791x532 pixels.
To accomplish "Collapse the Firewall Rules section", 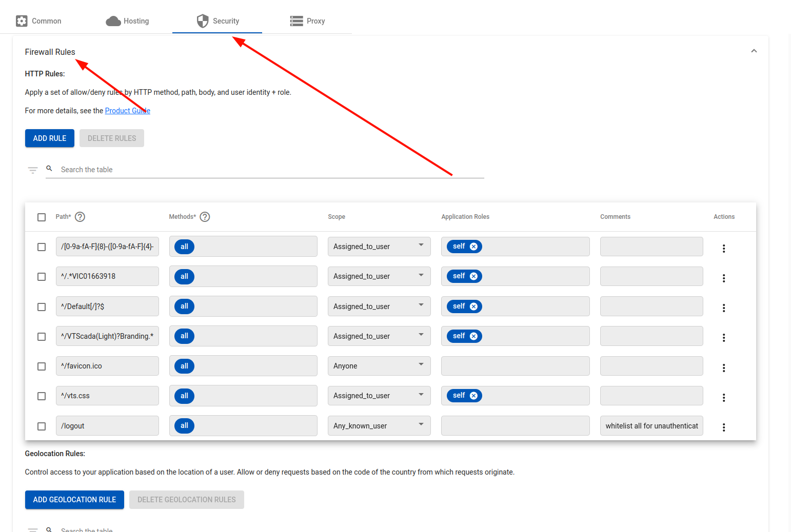I will 754,51.
